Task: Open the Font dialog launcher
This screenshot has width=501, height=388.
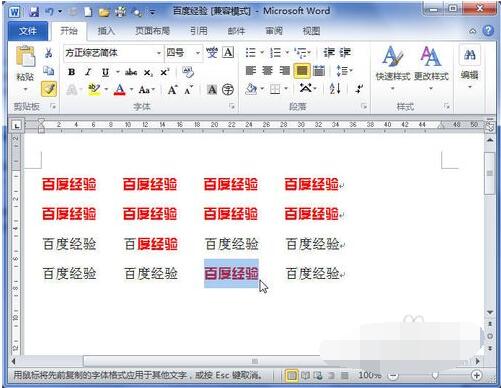Action: [232, 106]
